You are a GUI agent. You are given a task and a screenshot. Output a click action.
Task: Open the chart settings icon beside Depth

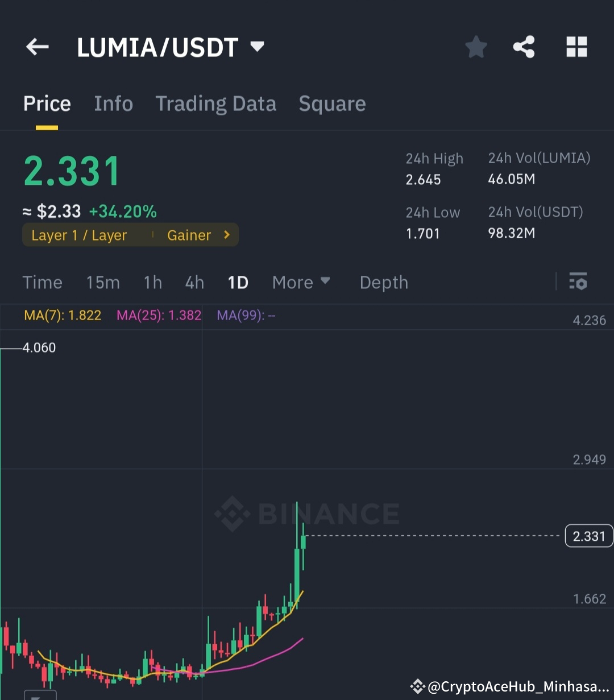(x=578, y=281)
